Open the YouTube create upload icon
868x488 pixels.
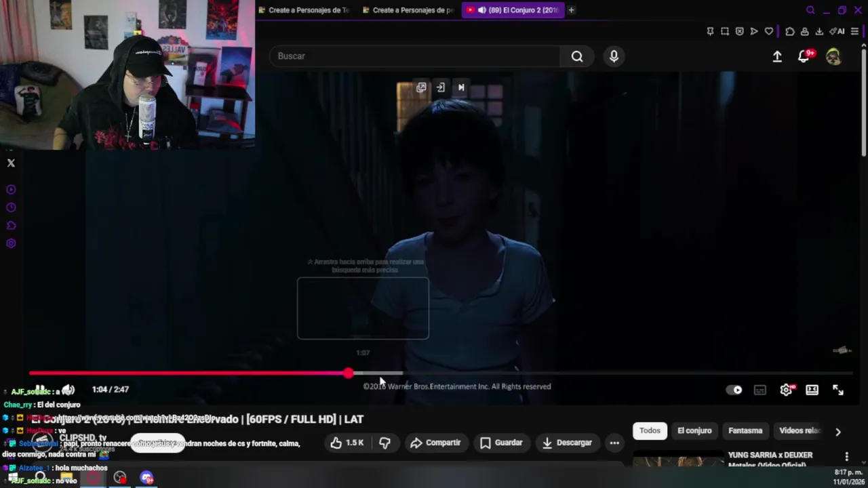[777, 57]
